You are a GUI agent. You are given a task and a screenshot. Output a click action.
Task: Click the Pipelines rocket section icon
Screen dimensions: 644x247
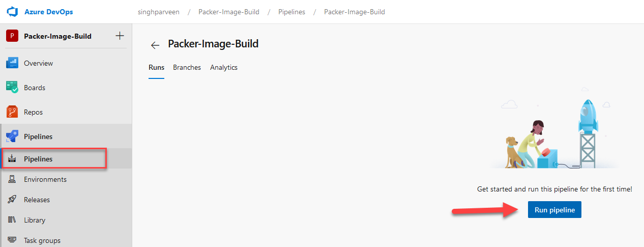pos(12,136)
